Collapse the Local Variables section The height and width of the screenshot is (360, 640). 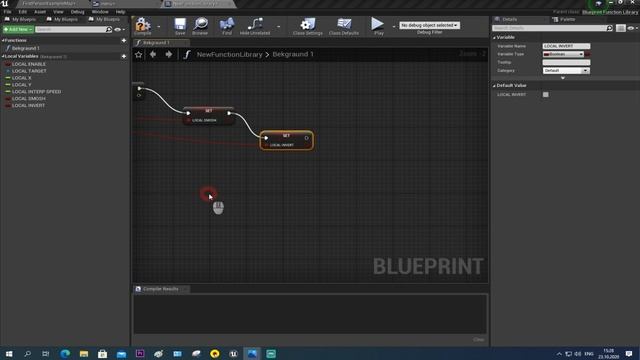click(3, 56)
